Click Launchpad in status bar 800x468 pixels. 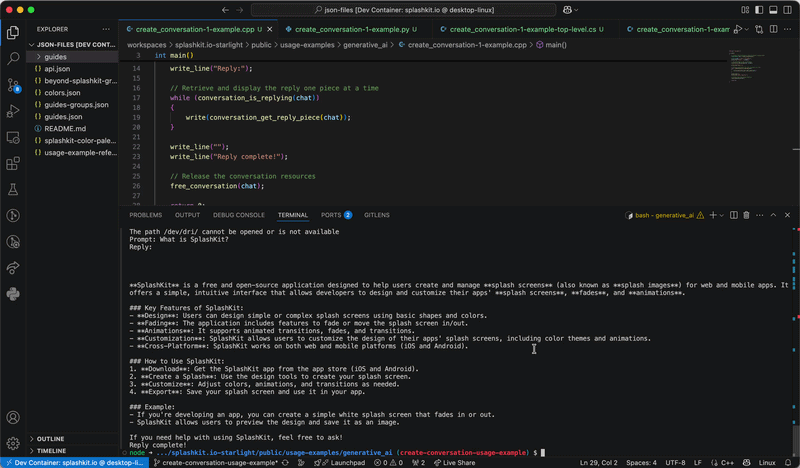pos(340,463)
